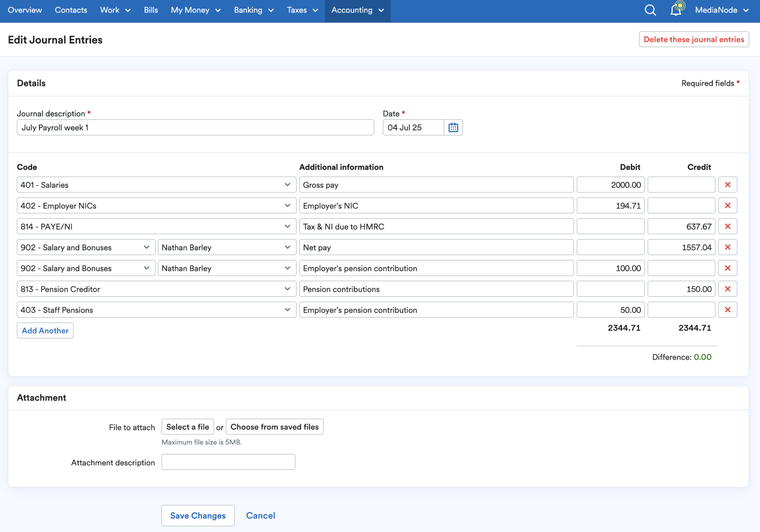Cancel editing the journal entries
760x532 pixels.
(261, 515)
